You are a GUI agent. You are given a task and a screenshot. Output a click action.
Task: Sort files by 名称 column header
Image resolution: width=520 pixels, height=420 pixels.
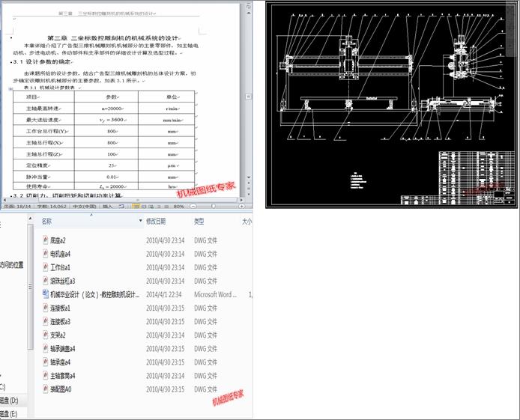coord(46,222)
